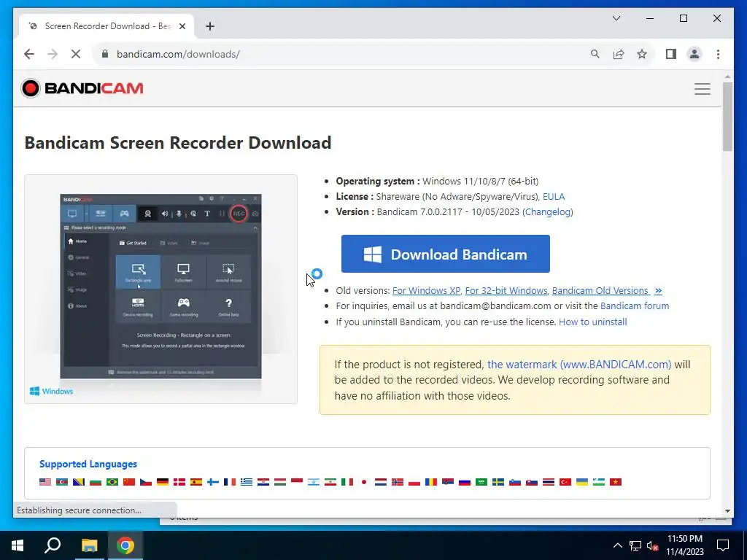Select the Germany flag icon
This screenshot has height=560, width=747.
point(163,482)
